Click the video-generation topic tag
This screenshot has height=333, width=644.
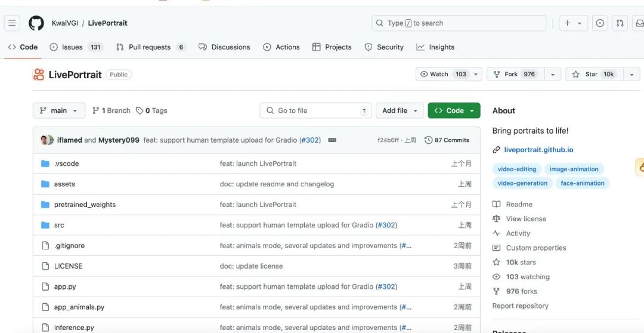[x=522, y=183]
